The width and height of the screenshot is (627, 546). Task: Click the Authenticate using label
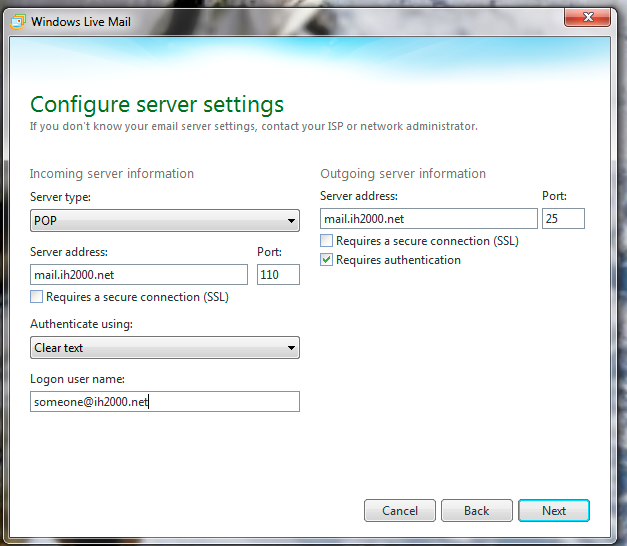(x=81, y=324)
